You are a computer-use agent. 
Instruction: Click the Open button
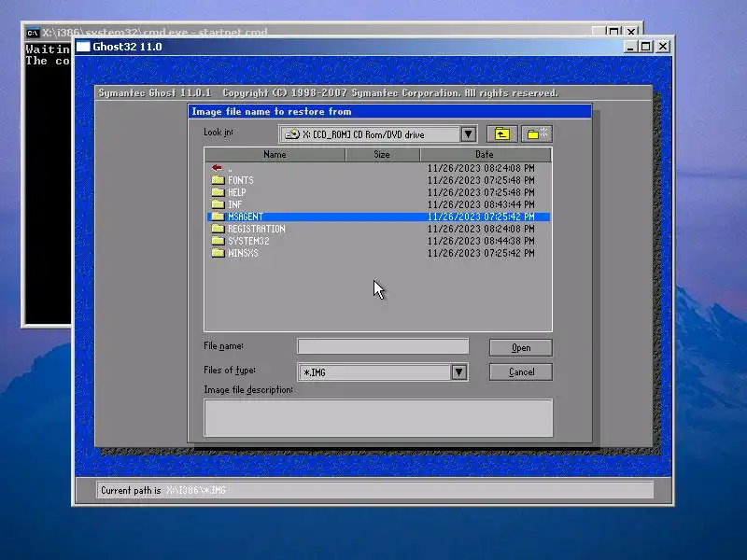[521, 347]
